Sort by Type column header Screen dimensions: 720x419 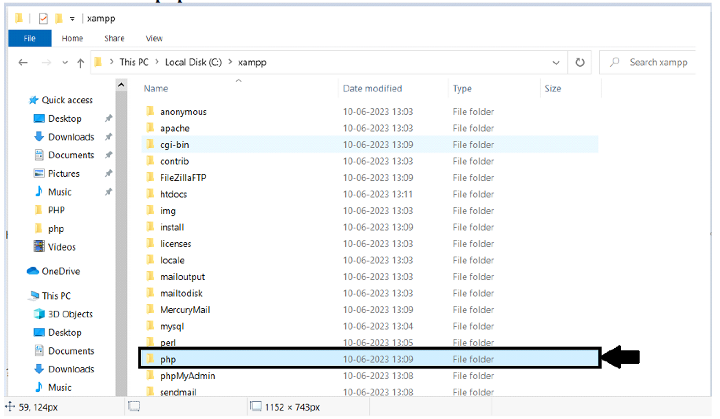coord(462,89)
